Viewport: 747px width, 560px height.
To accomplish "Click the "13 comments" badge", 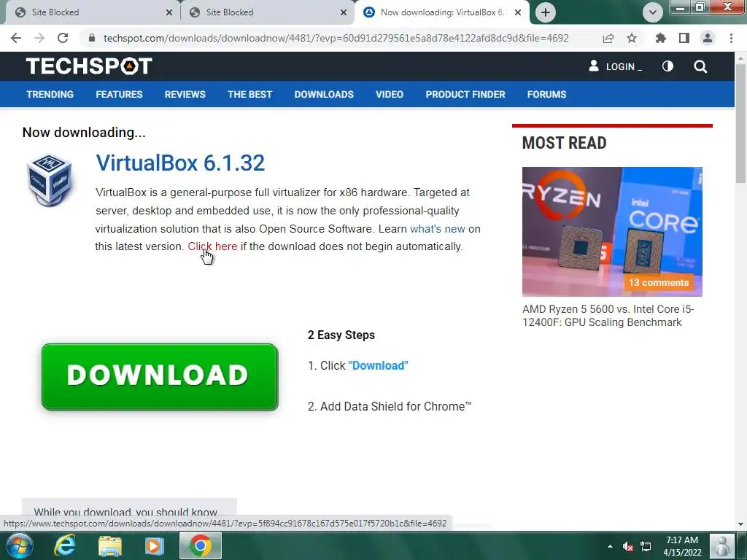I will [x=659, y=282].
